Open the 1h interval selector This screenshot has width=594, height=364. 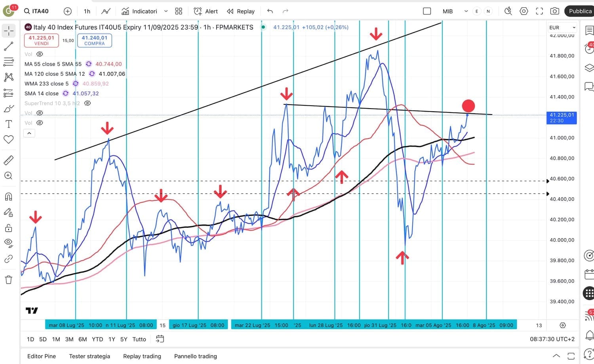[x=87, y=11]
